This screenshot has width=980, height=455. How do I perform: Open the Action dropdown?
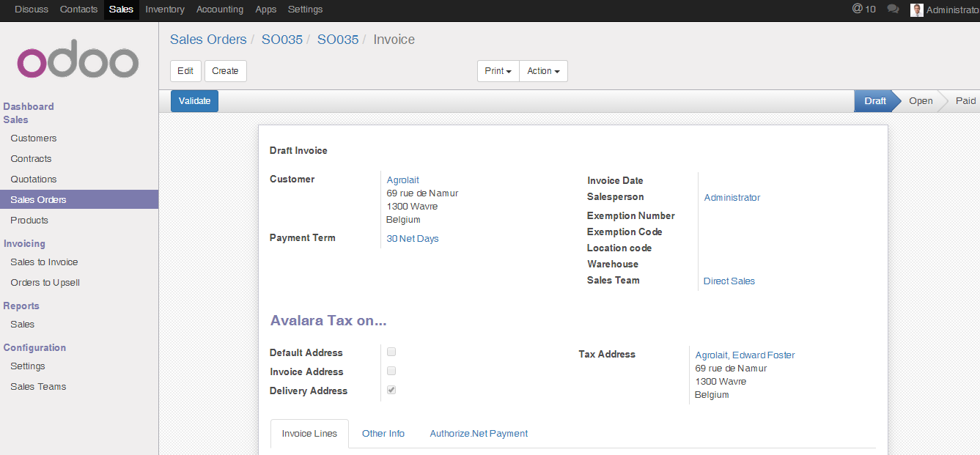tap(543, 71)
